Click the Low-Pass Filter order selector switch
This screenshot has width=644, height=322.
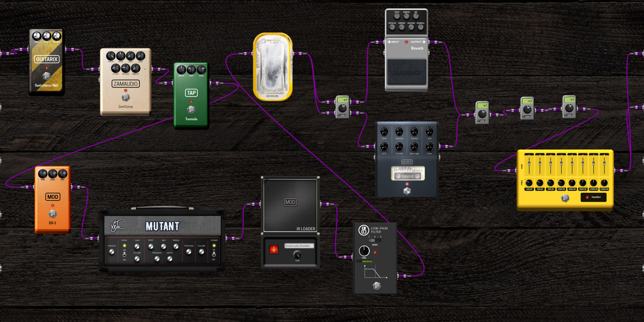374,240
